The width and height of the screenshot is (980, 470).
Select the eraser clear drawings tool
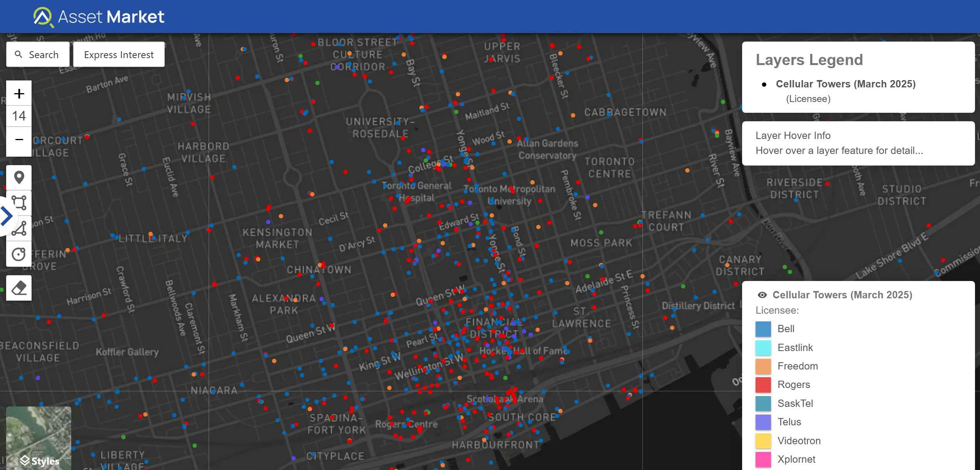[19, 288]
